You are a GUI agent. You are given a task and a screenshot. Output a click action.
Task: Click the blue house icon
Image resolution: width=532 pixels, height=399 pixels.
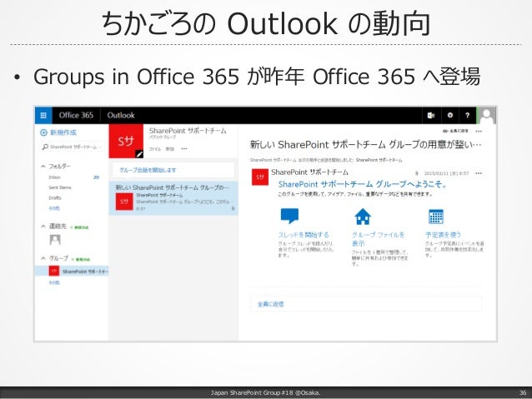coord(363,217)
